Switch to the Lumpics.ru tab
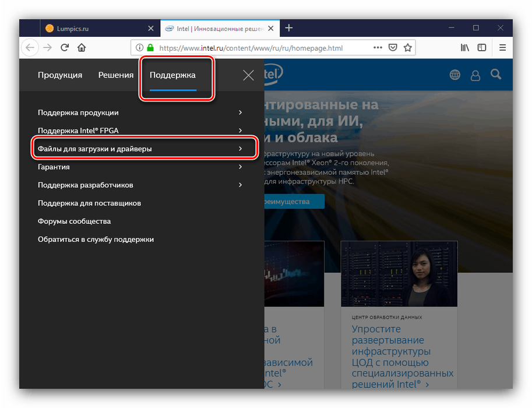The image size is (532, 408). coord(100,29)
